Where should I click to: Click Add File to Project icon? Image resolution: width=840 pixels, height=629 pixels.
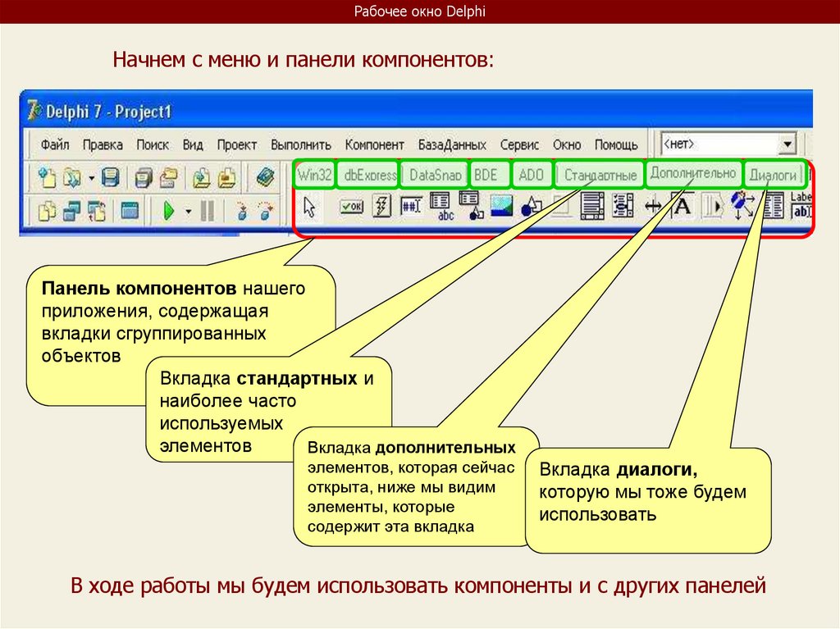(x=202, y=178)
